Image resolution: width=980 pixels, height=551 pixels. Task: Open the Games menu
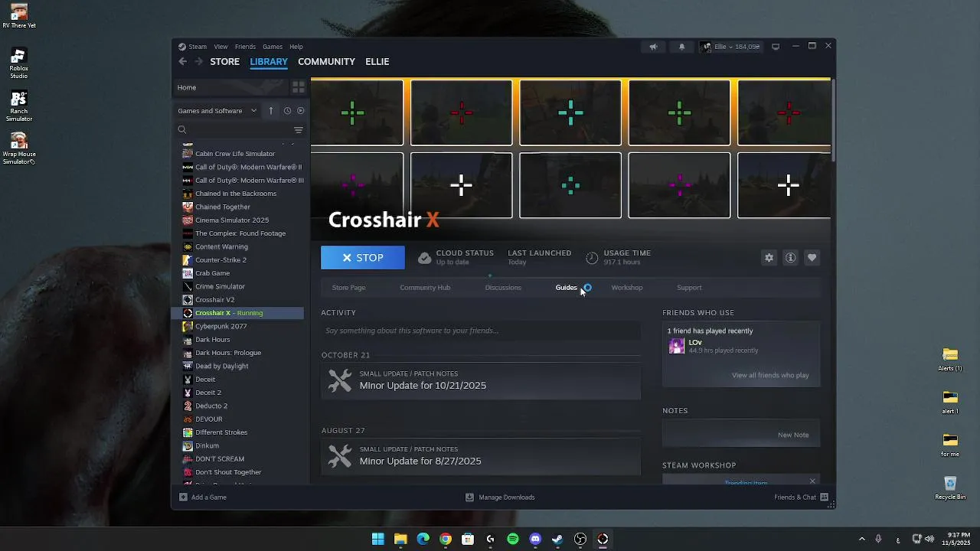[273, 47]
